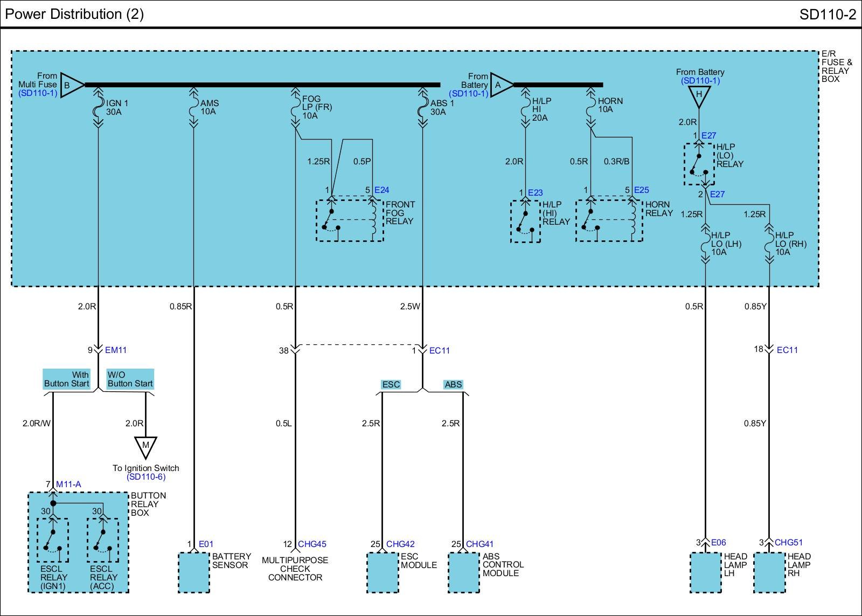Select the Front Fog Relay symbol
862x616 pixels.
click(x=350, y=220)
